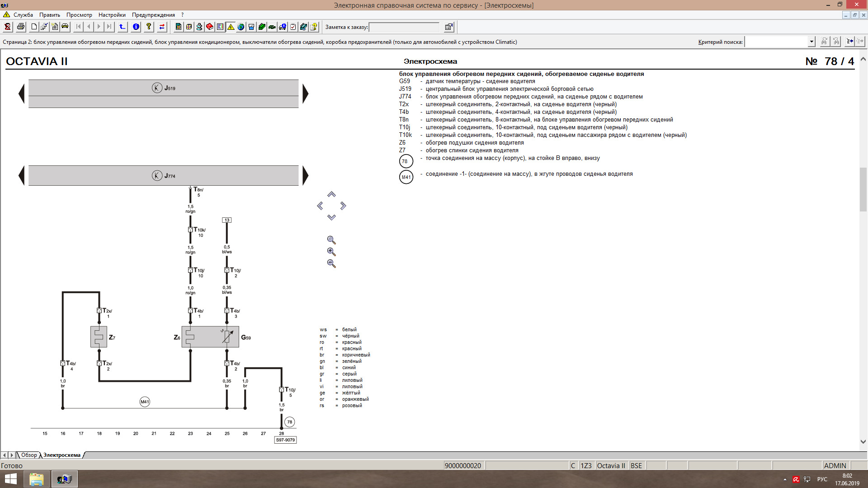Screen dimensions: 868x488
Task: Click the yellow question mark help icon
Action: point(149,27)
